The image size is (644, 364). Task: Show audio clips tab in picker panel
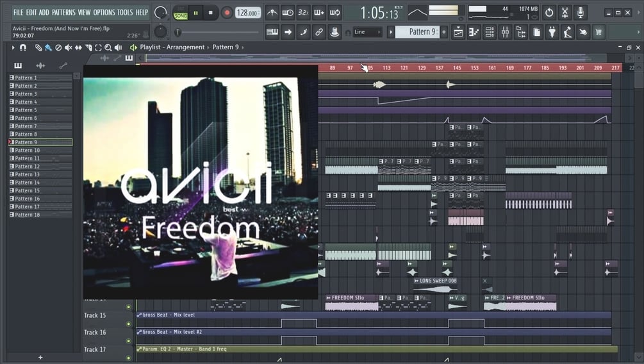tap(40, 65)
